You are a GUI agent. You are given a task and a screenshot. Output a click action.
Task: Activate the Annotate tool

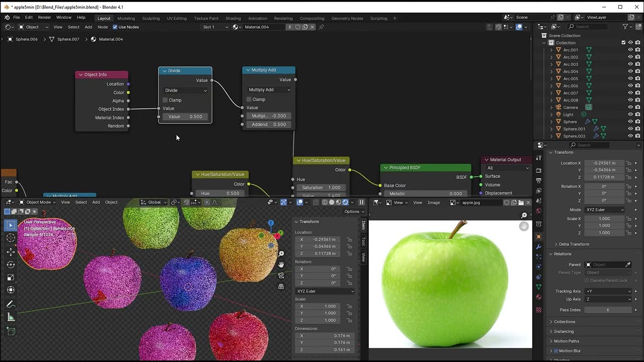tap(11, 304)
